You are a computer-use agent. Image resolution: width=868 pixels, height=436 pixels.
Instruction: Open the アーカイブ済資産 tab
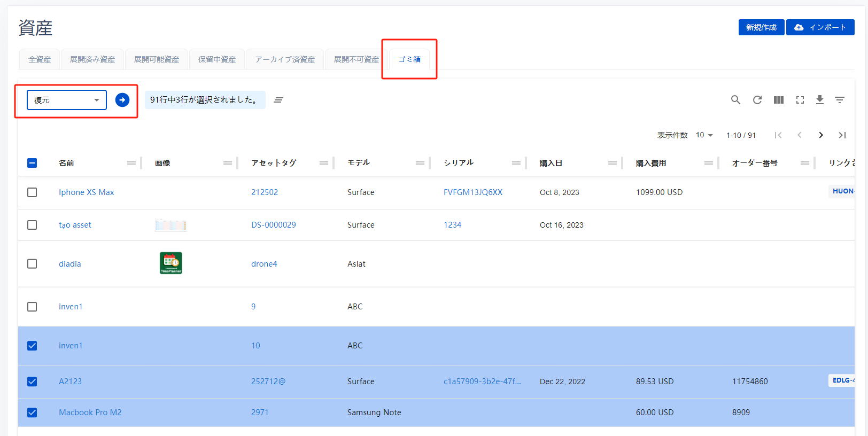tap(285, 59)
